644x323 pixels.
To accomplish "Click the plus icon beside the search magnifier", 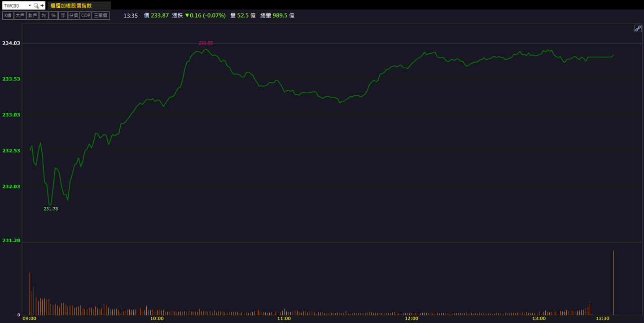I will (42, 5).
